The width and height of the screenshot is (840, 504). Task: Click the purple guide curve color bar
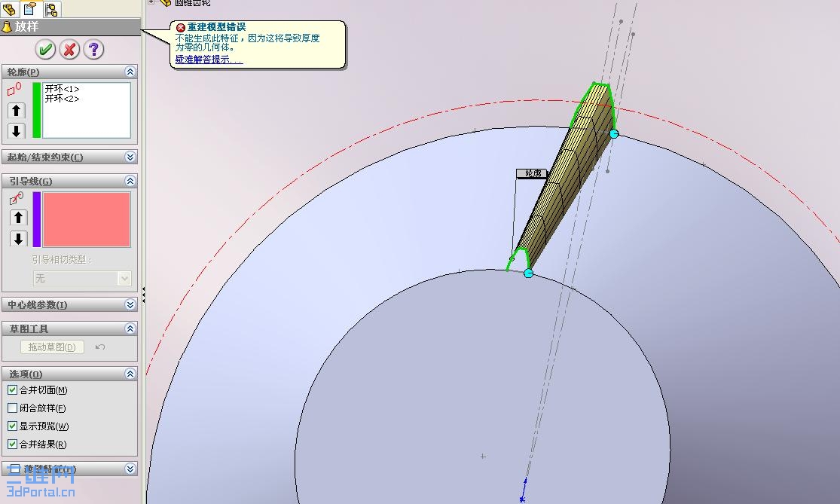coord(37,219)
